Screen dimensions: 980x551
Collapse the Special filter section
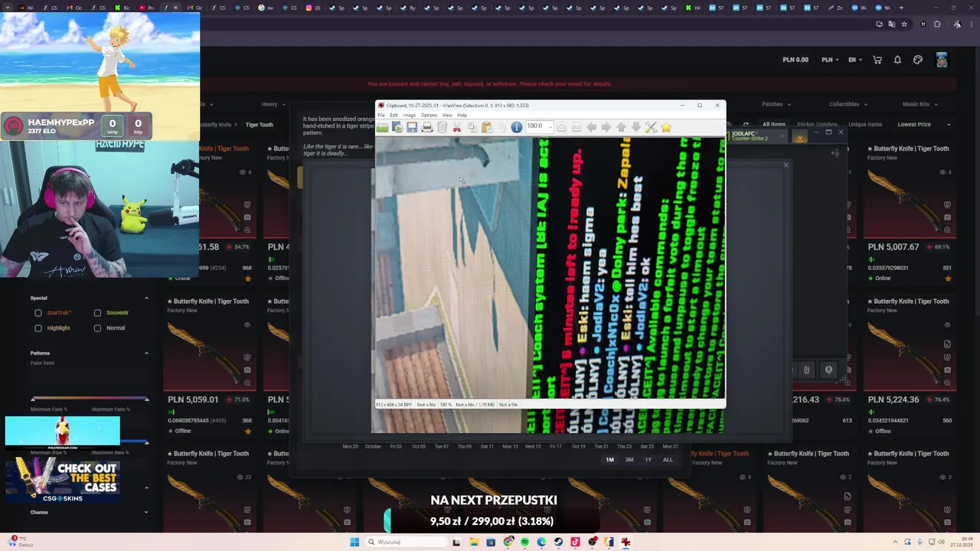click(146, 298)
